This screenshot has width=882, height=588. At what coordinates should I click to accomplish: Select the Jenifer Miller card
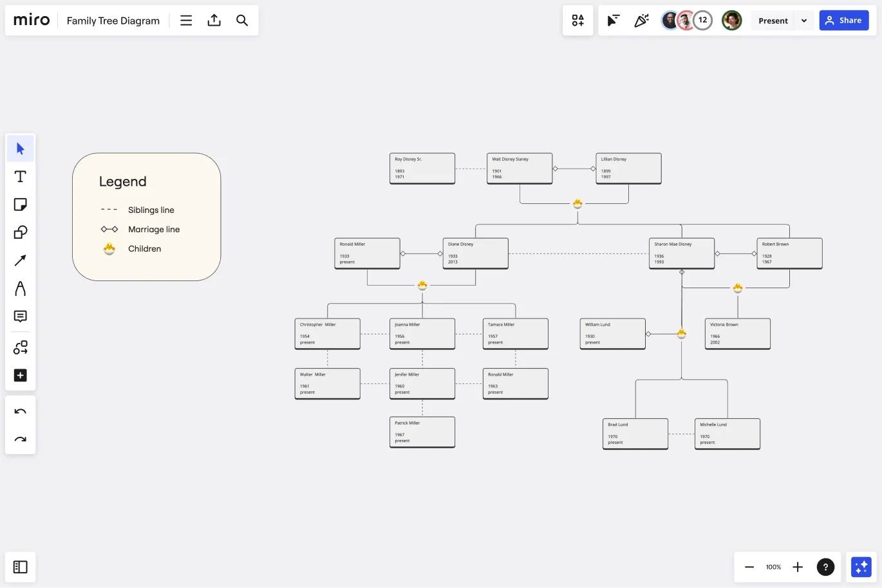coord(422,383)
